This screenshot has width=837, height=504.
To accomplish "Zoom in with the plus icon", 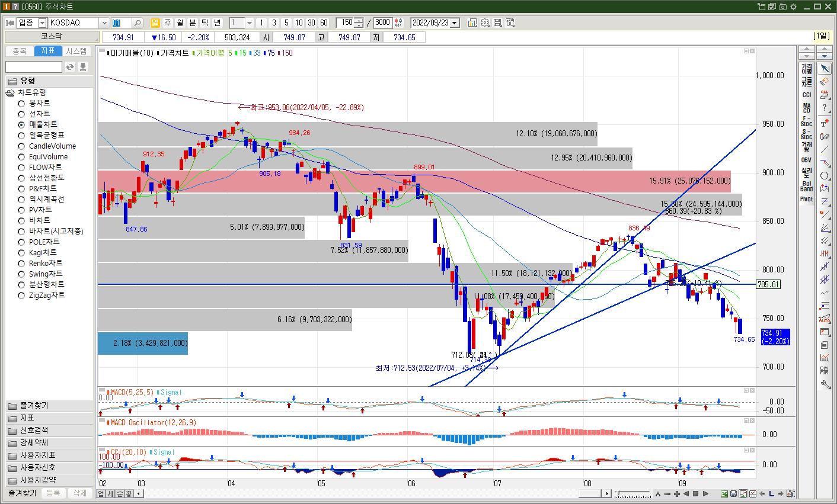I will (x=678, y=494).
